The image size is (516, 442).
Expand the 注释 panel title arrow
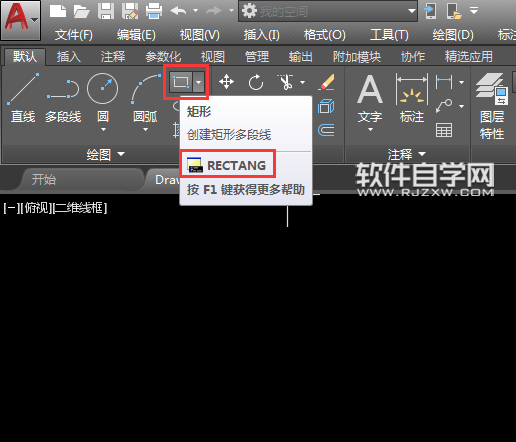coord(422,154)
